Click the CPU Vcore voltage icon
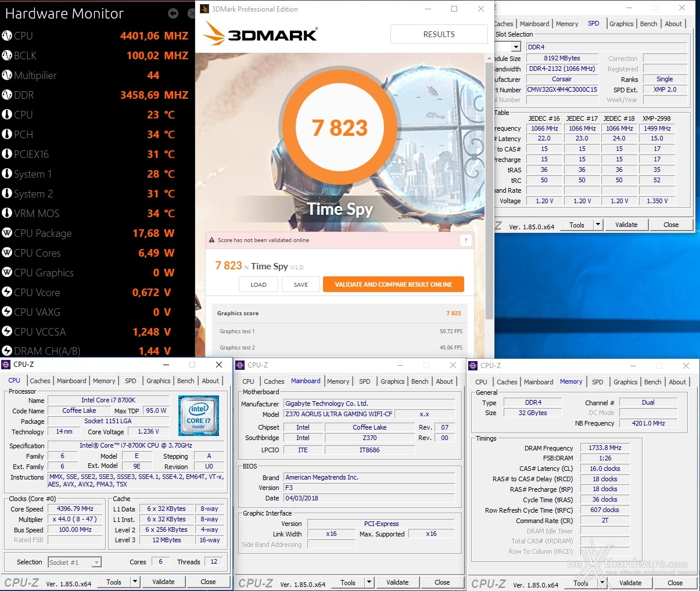The width and height of the screenshot is (700, 591). click(x=7, y=292)
